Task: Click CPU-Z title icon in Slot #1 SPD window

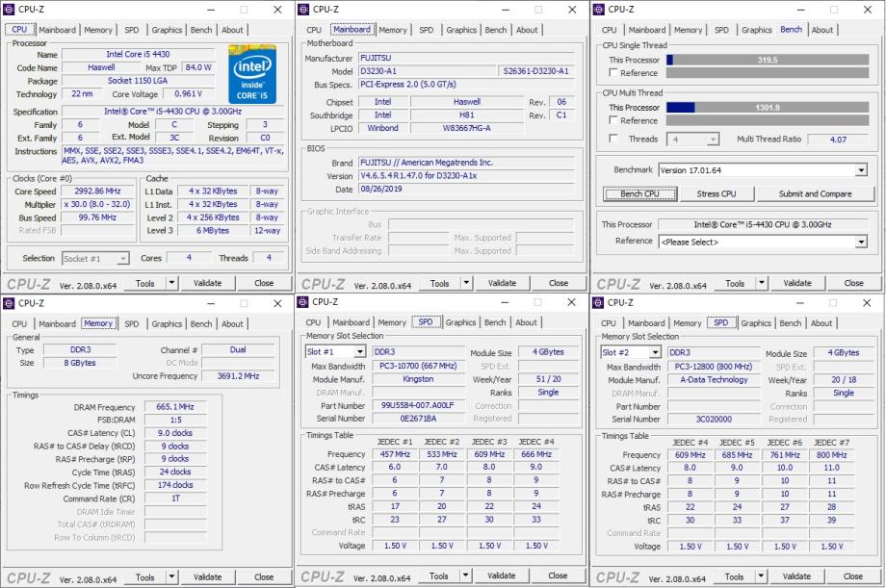Action: coord(305,302)
